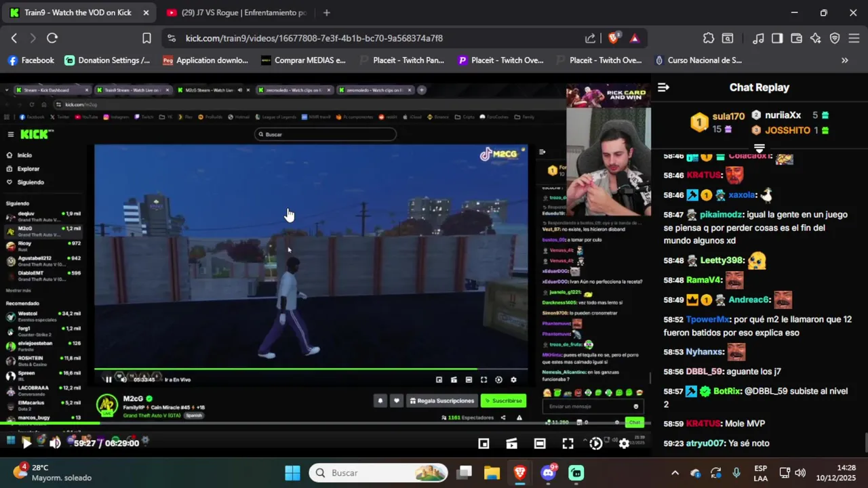Viewport: 868px width, 488px height.
Task: Click Leetty398 username in chat
Action: pyautogui.click(x=722, y=261)
